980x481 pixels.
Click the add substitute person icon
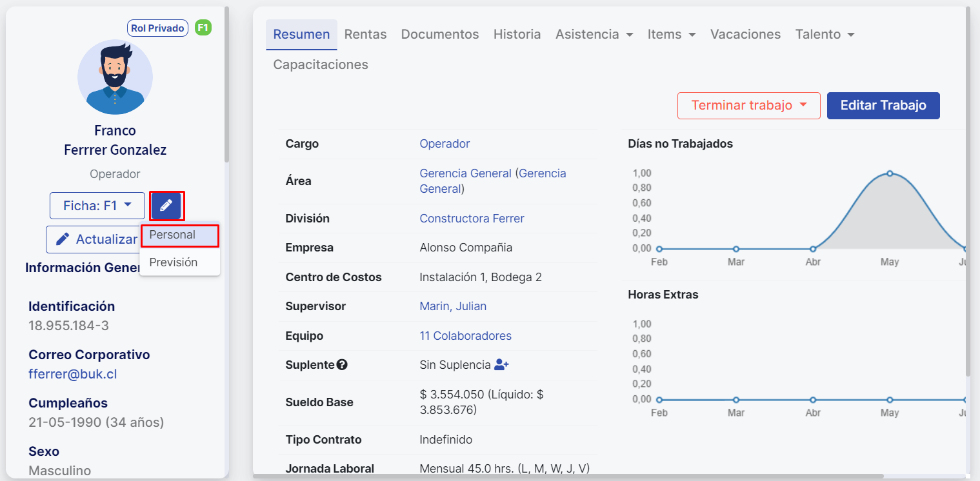tap(501, 365)
